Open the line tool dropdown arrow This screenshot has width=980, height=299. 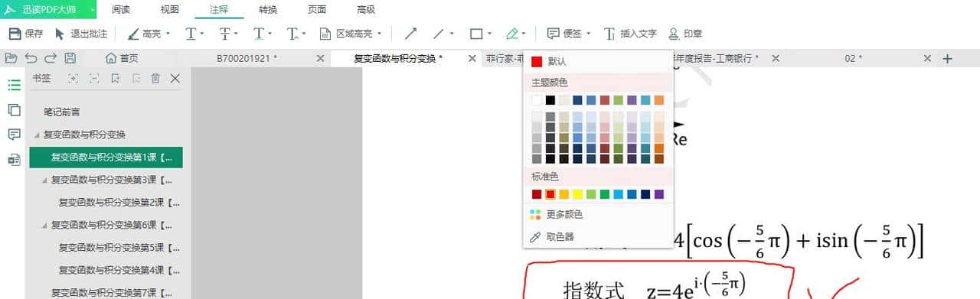(x=452, y=34)
